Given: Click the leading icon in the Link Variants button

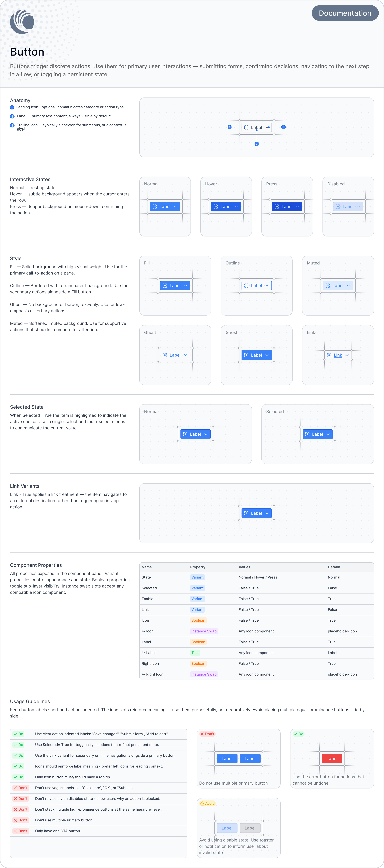Looking at the screenshot, I should pyautogui.click(x=246, y=513).
